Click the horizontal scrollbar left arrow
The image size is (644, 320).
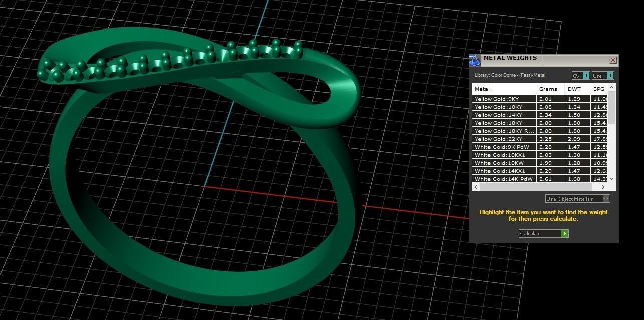pyautogui.click(x=476, y=187)
